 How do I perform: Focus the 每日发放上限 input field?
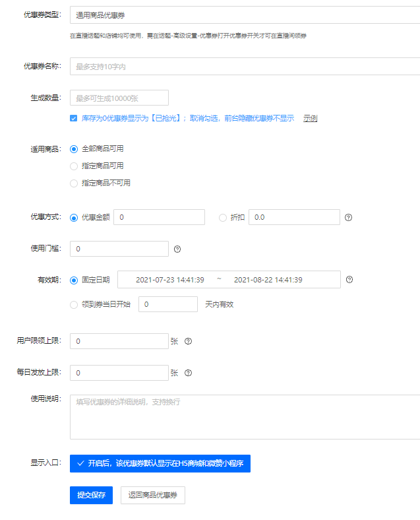(x=119, y=373)
